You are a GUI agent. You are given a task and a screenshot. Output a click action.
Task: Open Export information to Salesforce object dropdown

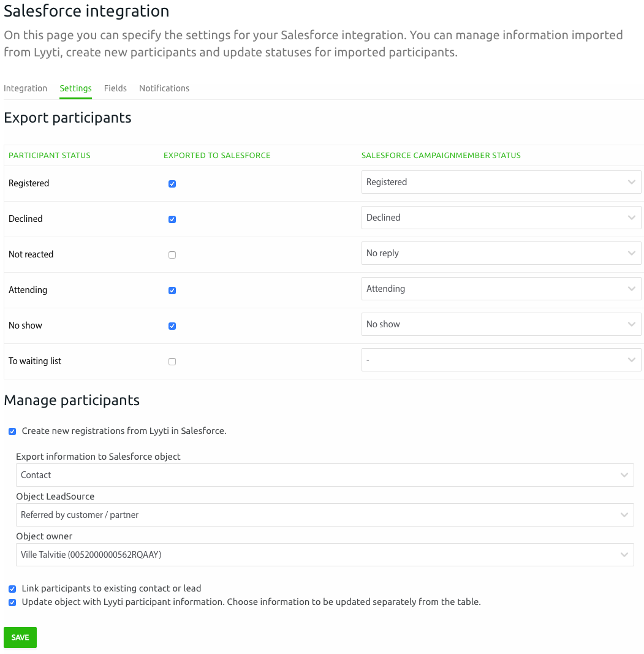coord(325,475)
